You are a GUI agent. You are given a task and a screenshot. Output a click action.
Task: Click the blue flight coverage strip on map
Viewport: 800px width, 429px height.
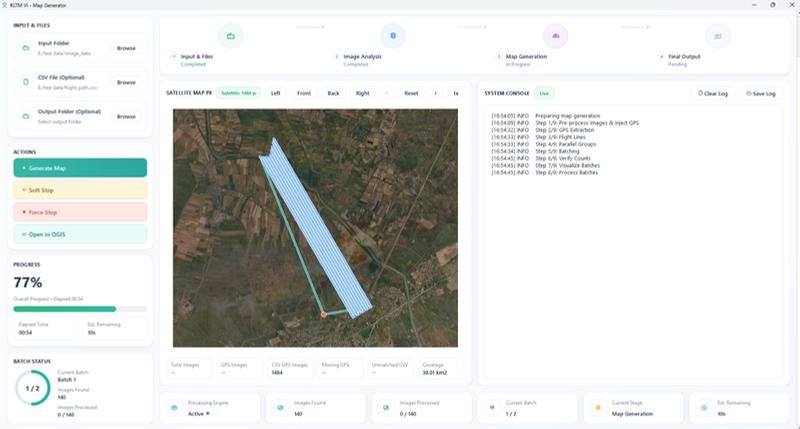pos(317,227)
